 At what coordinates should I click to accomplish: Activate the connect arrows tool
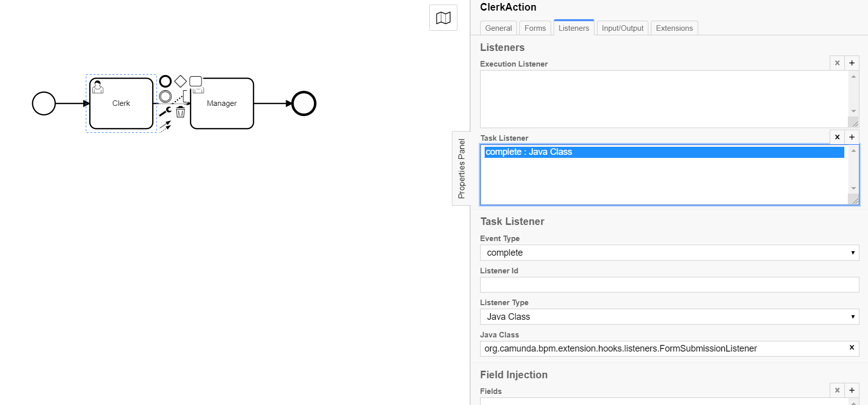[165, 126]
